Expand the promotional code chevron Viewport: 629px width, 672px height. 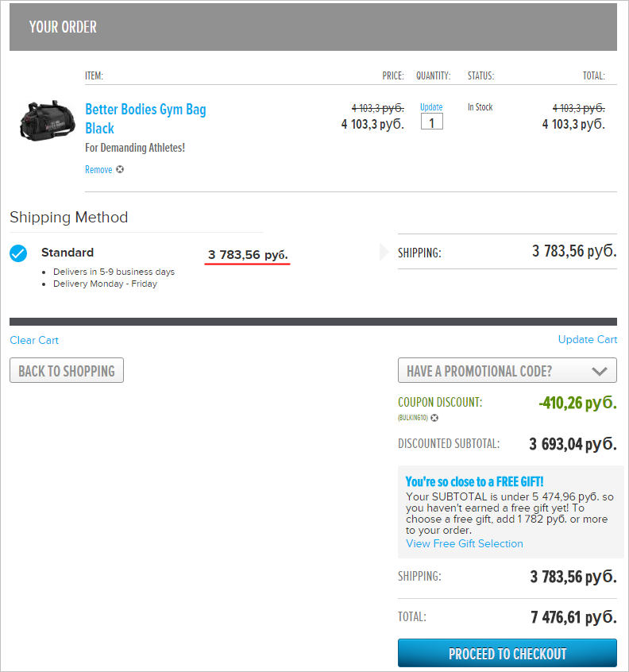click(x=600, y=371)
